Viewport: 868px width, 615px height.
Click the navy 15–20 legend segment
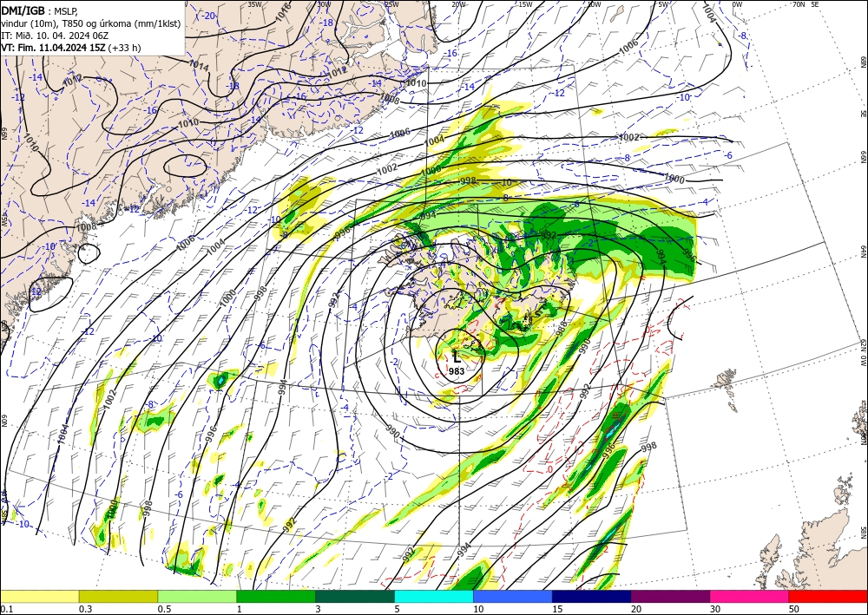pos(592,596)
